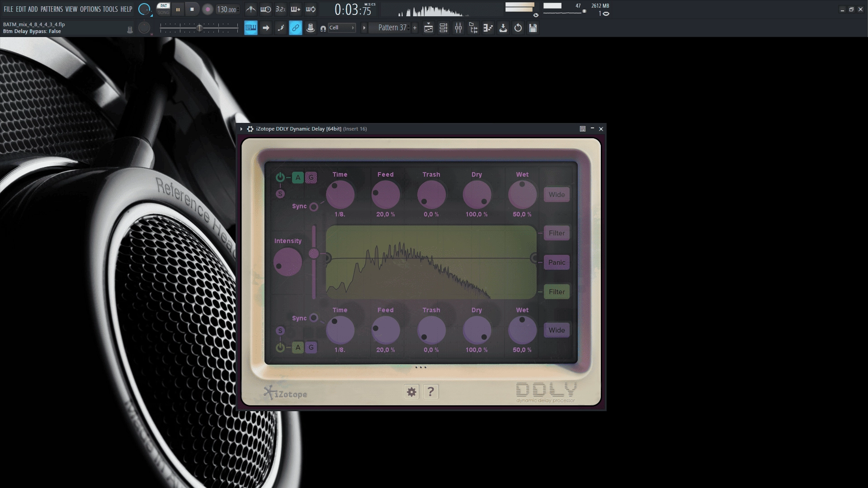Viewport: 868px width, 488px height.
Task: Open the FILE menu
Action: click(x=8, y=9)
